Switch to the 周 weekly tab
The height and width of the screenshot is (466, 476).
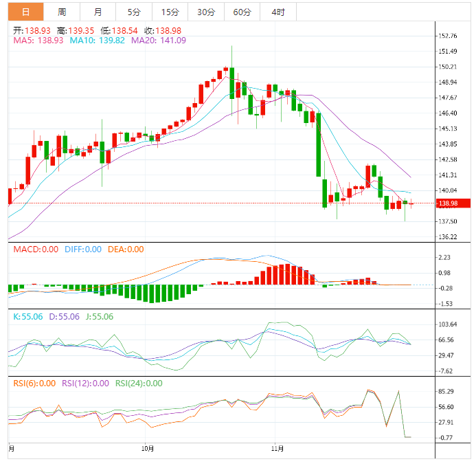62,12
